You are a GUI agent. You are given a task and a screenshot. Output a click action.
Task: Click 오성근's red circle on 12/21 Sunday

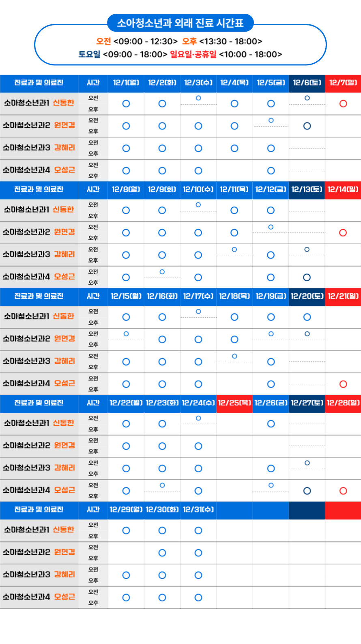point(343,384)
